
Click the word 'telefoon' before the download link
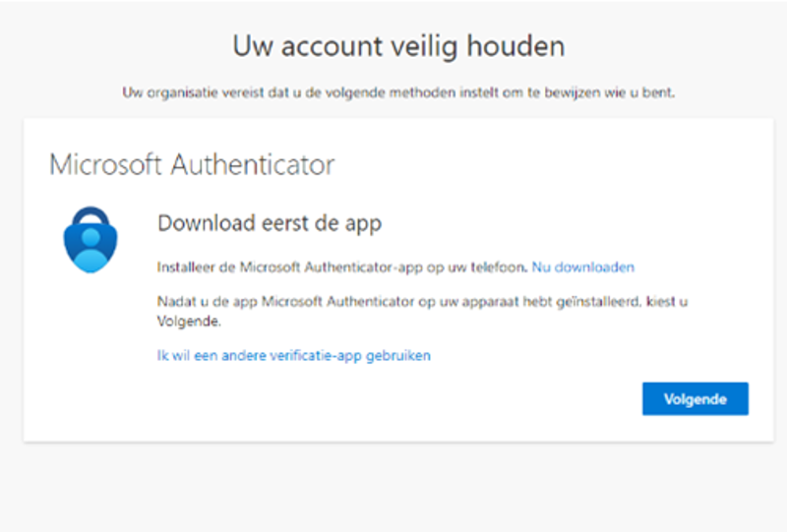(503, 266)
